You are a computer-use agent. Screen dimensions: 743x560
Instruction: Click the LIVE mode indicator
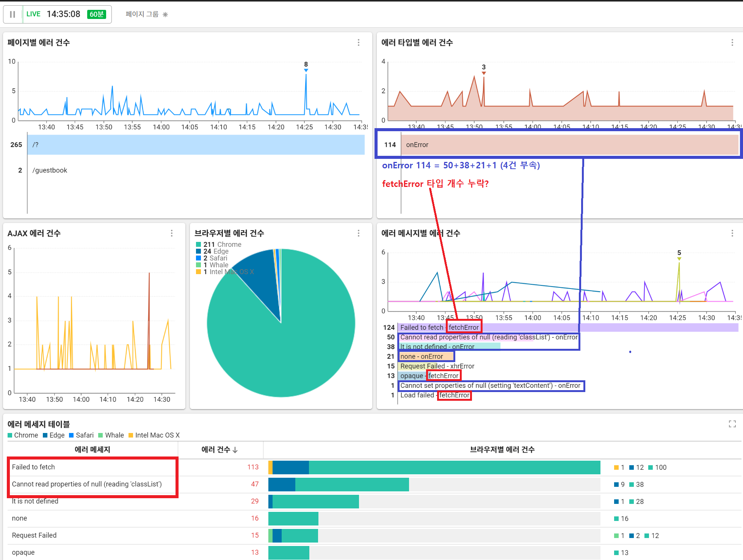(x=33, y=14)
